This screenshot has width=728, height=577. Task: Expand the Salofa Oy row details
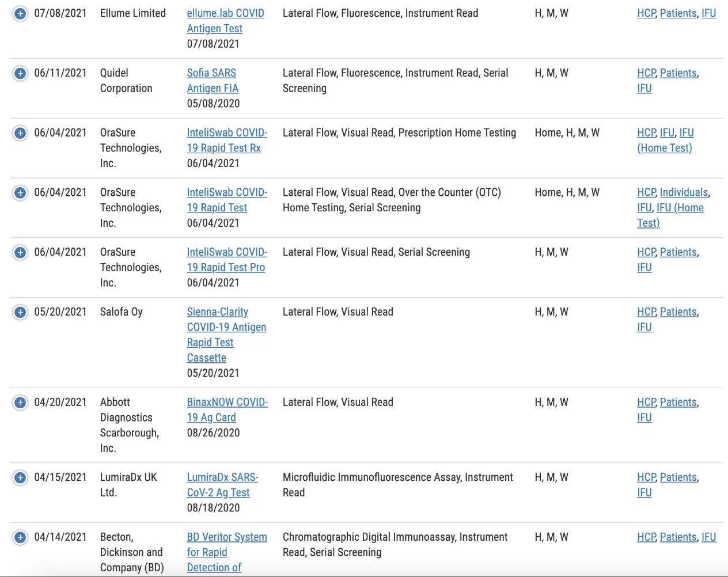20,312
